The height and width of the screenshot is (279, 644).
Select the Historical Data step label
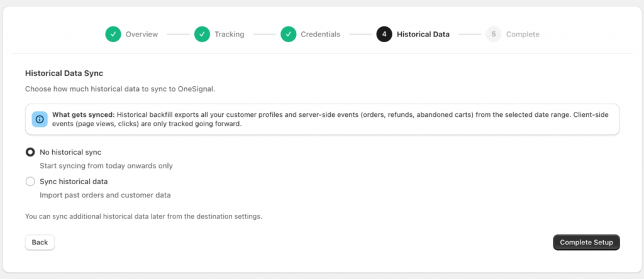click(x=423, y=35)
